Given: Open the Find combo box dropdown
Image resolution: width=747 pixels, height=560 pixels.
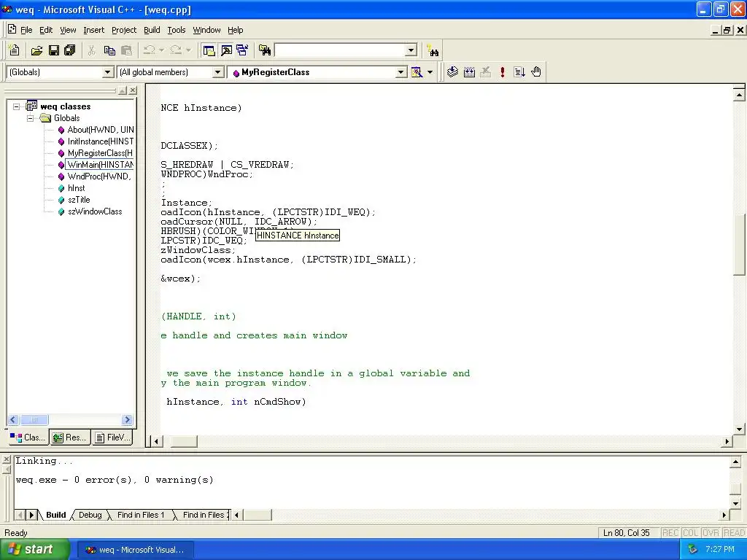Looking at the screenshot, I should (x=411, y=50).
